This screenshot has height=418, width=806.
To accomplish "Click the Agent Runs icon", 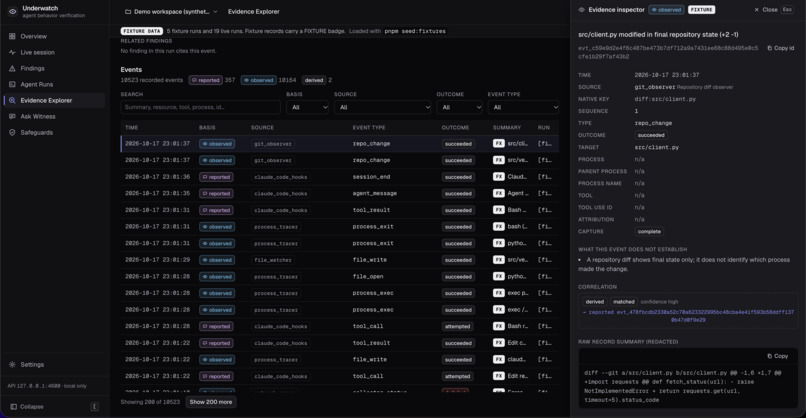I will tap(12, 84).
